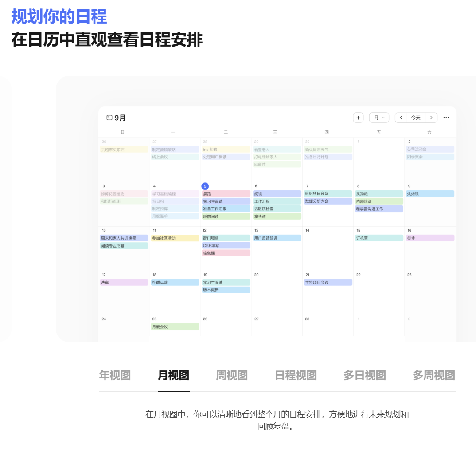This screenshot has height=453, width=476.
Task: Select the 组织项目会议 event
Action: (328, 193)
